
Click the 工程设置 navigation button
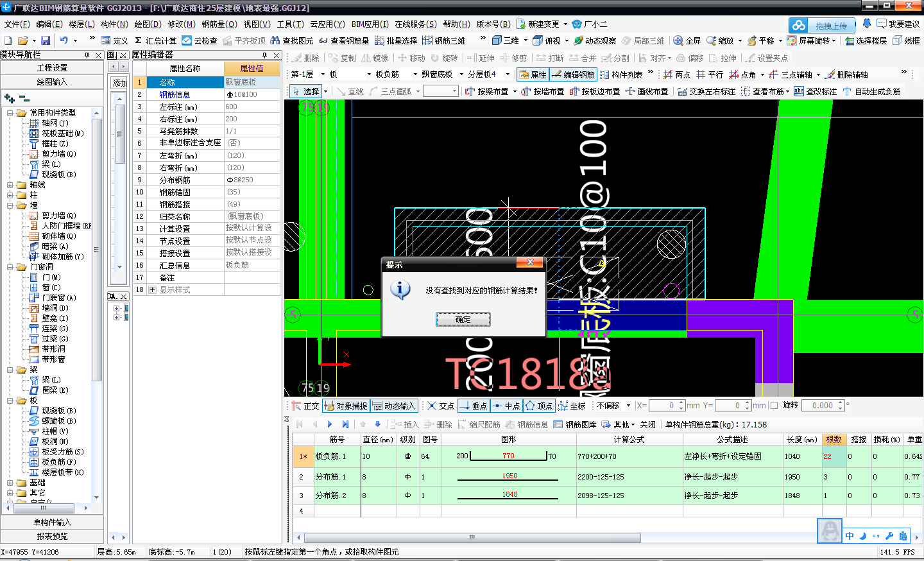[x=52, y=67]
